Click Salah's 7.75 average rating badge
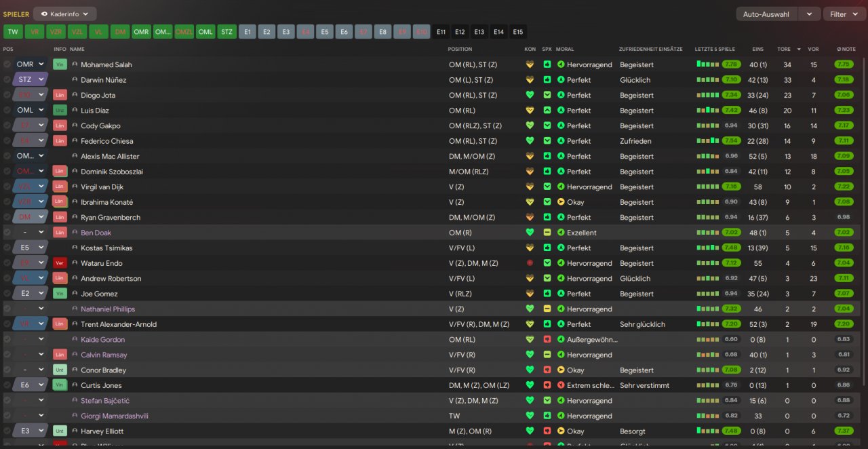Image resolution: width=868 pixels, height=449 pixels. click(x=844, y=64)
